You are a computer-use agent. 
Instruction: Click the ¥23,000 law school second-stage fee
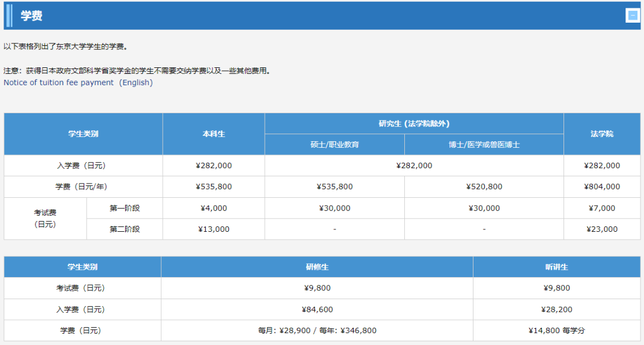tap(602, 229)
